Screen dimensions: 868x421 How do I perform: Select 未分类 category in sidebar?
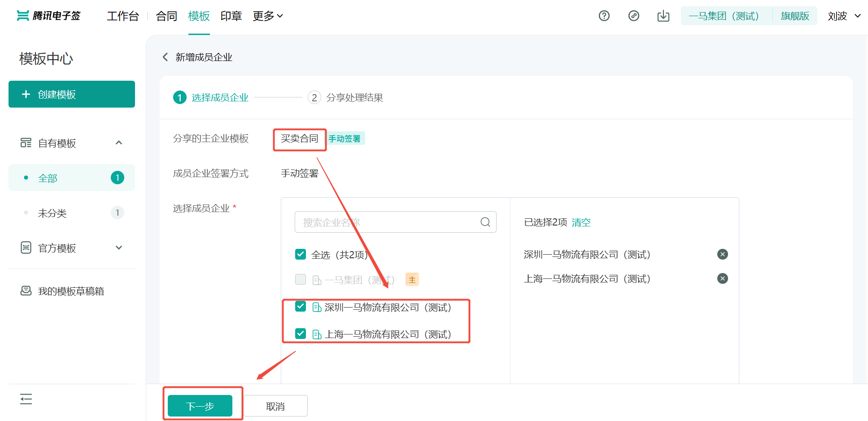click(72, 213)
